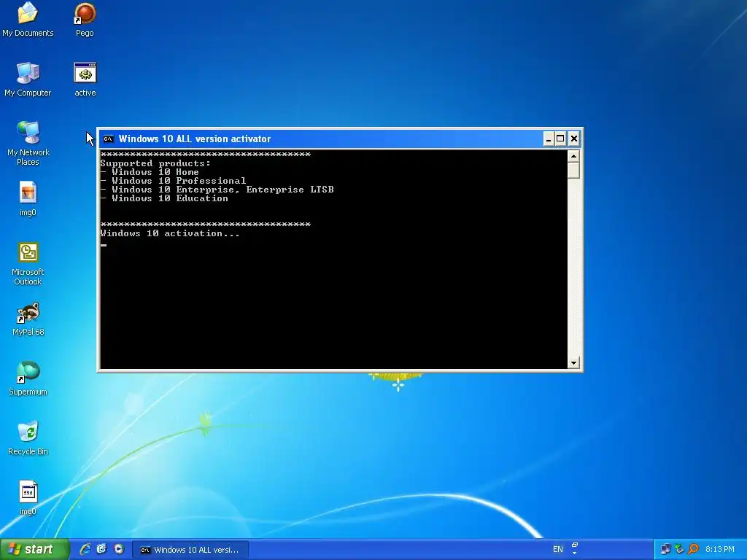Open the Start menu
Viewport: 747px width, 560px height.
click(x=35, y=549)
